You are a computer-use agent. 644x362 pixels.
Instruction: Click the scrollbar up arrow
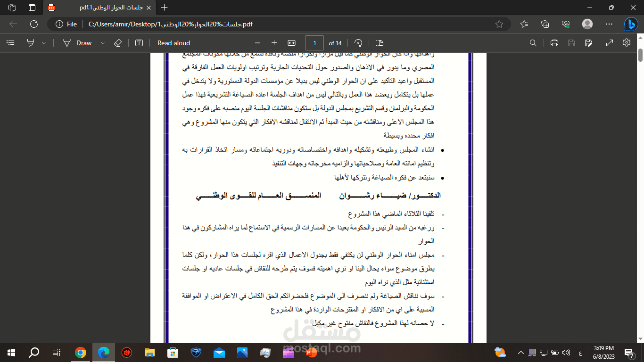click(640, 38)
